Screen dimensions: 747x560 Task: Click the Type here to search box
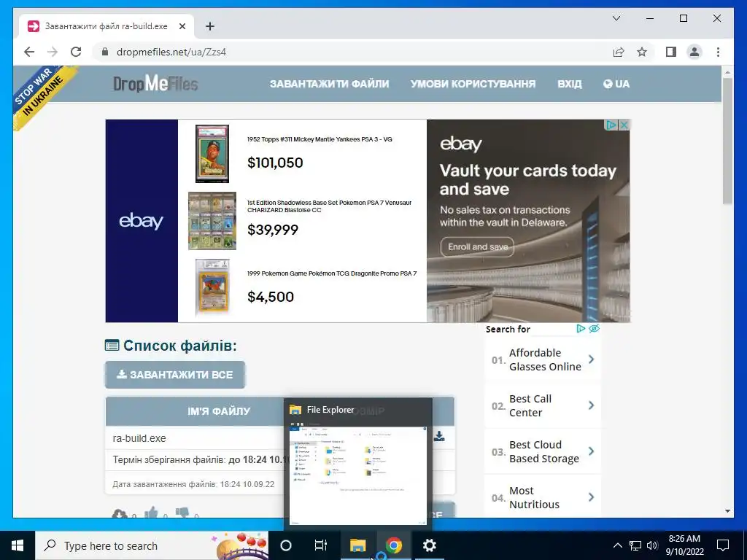click(x=152, y=545)
